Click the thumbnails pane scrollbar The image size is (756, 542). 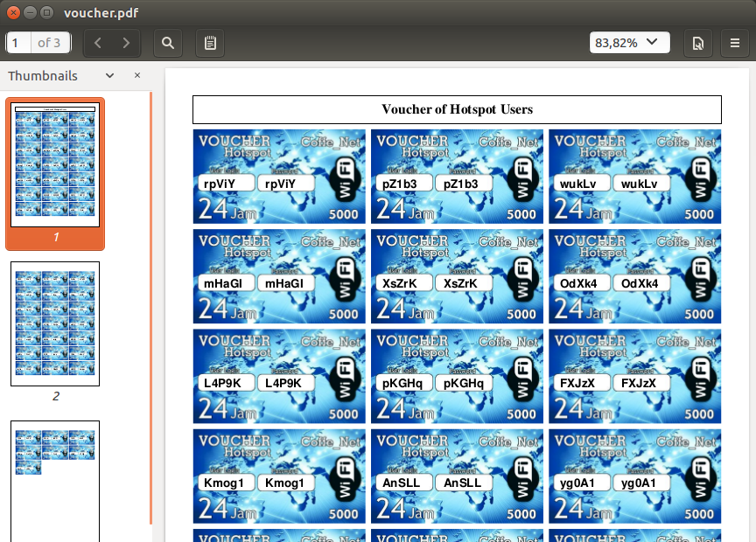pyautogui.click(x=150, y=309)
